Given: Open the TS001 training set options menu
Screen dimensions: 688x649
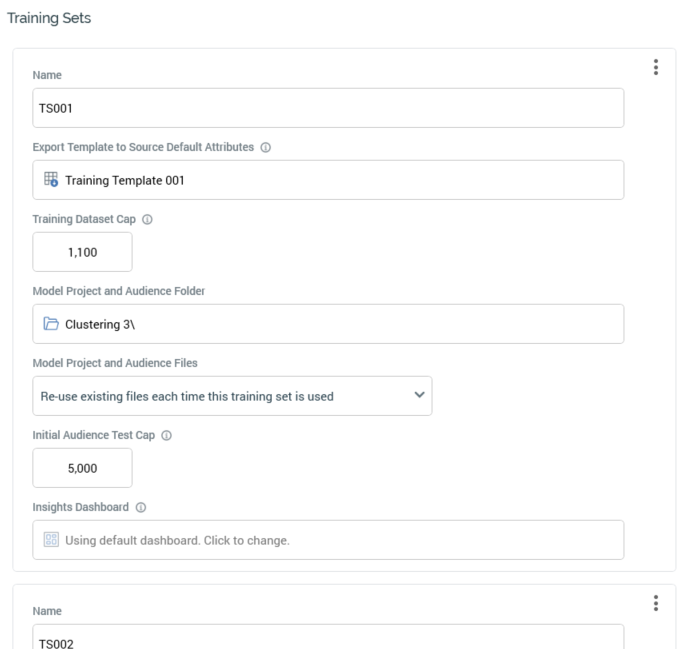Looking at the screenshot, I should pos(656,67).
